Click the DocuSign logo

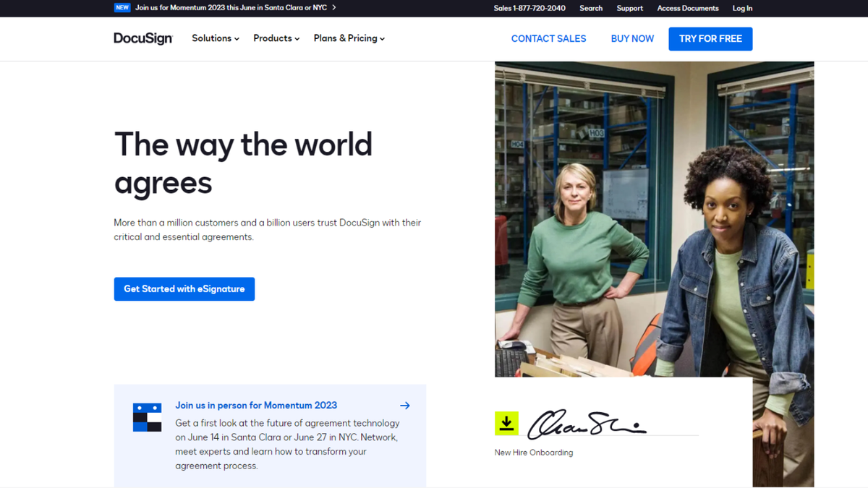coord(142,38)
